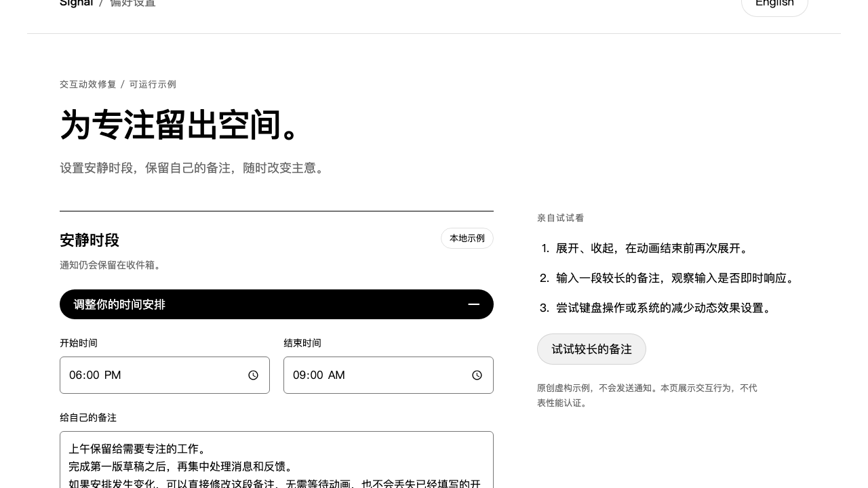
Task: Click the 结束时间 label
Action: [302, 343]
